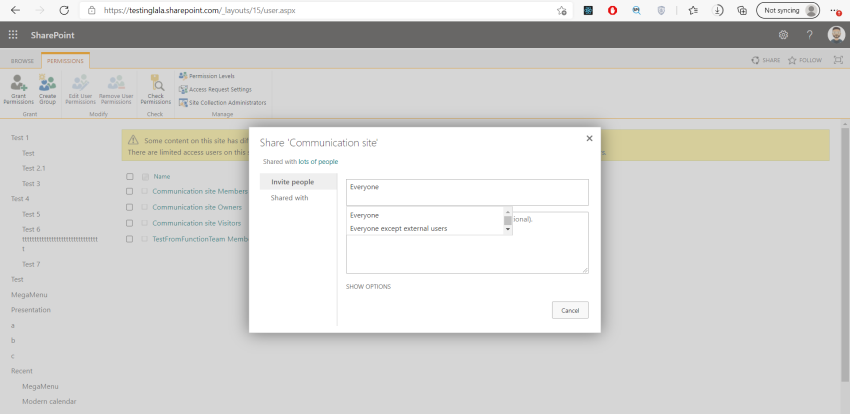Toggle the select-all checkbox beside Name header
850x414 pixels.
[x=130, y=177]
